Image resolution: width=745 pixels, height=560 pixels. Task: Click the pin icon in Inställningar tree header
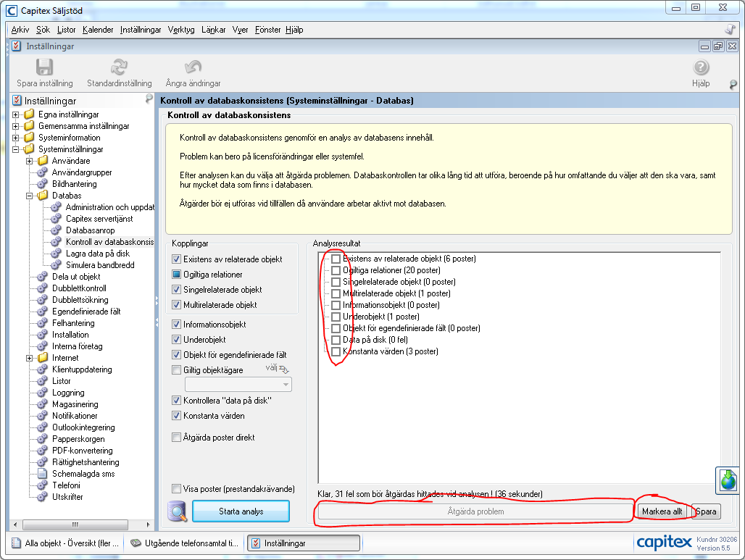coord(149,99)
